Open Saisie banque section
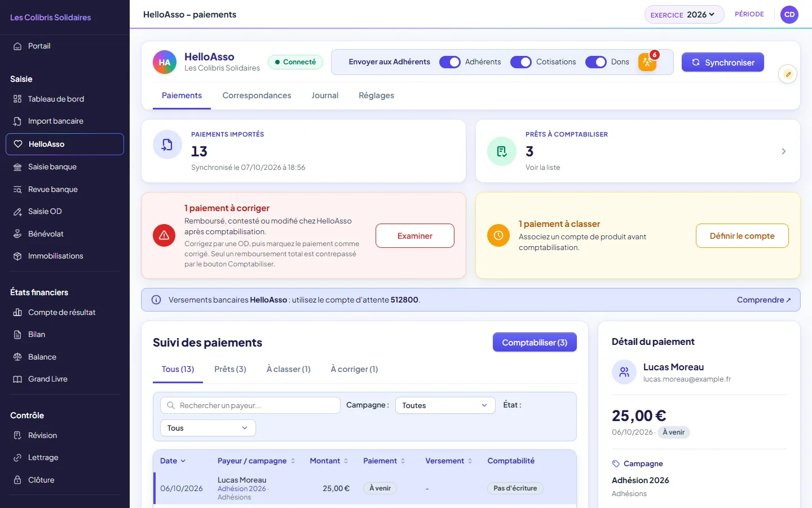This screenshot has height=508, width=812. tap(65, 167)
